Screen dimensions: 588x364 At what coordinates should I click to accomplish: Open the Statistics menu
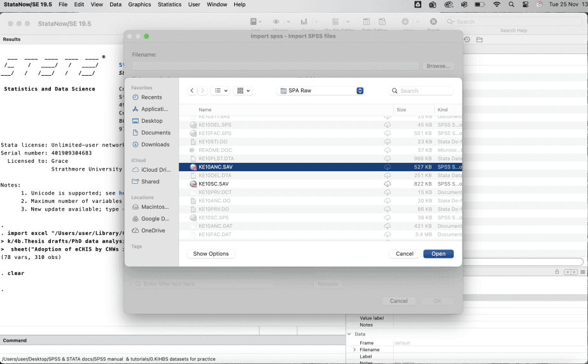coord(169,4)
